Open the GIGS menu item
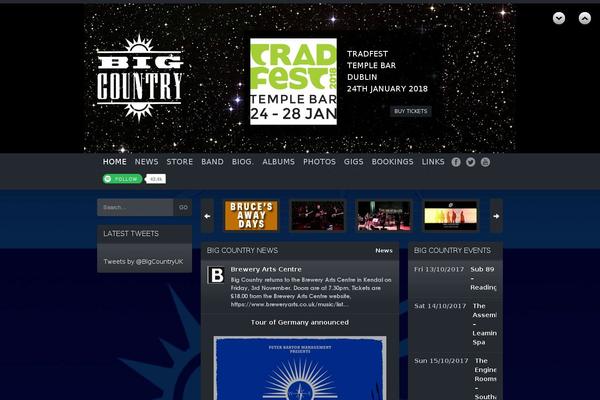 click(x=354, y=162)
